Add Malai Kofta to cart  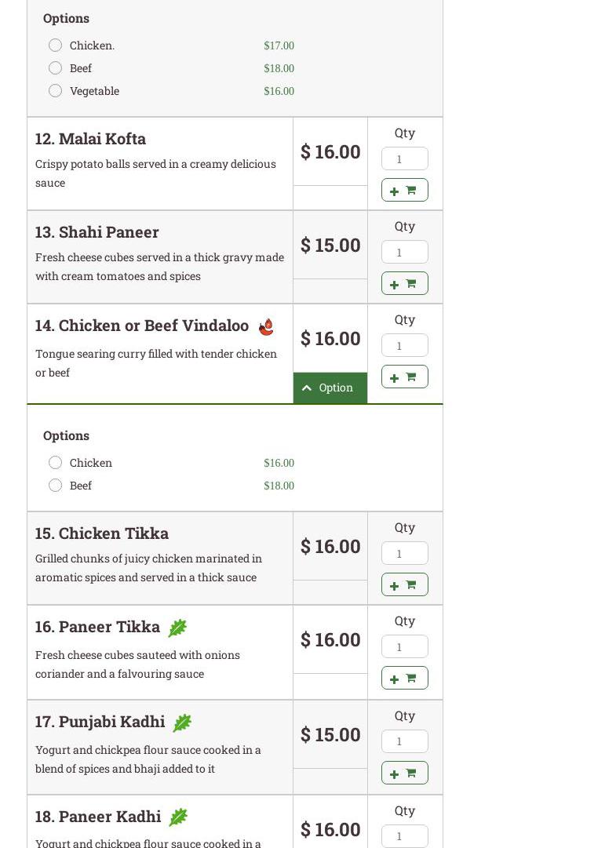click(x=404, y=190)
